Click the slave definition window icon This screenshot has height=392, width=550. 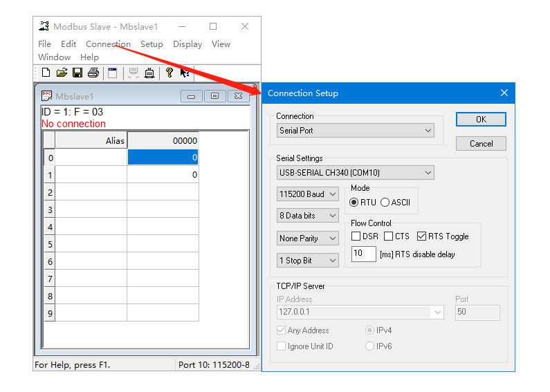point(113,73)
